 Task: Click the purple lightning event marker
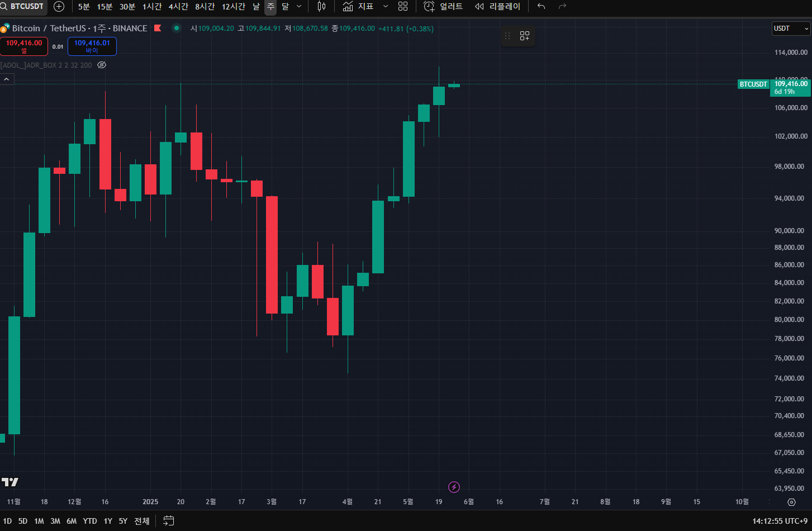click(x=454, y=487)
